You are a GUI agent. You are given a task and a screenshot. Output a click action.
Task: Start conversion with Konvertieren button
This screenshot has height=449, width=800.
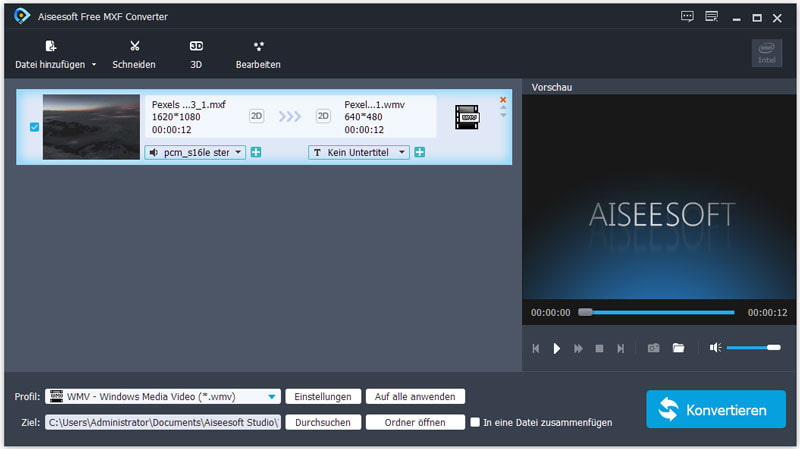tap(716, 409)
